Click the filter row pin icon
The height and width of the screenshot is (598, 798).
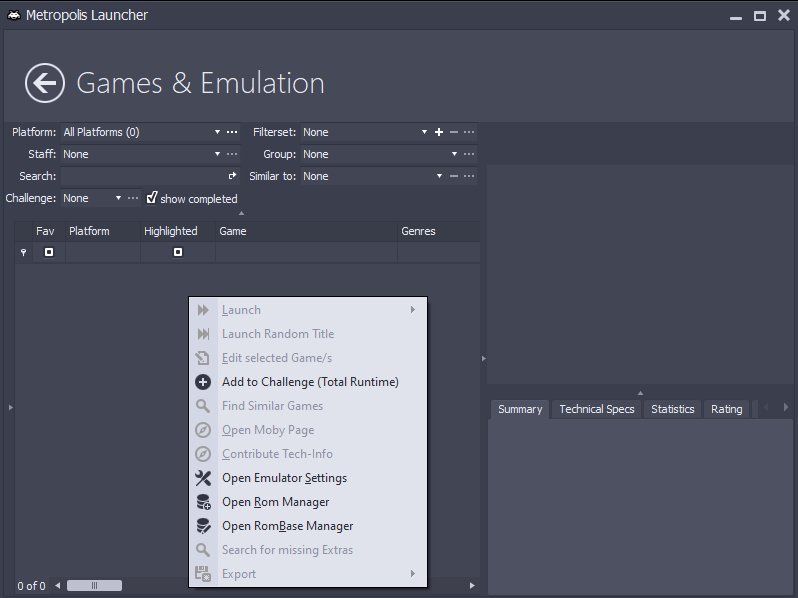tap(23, 252)
